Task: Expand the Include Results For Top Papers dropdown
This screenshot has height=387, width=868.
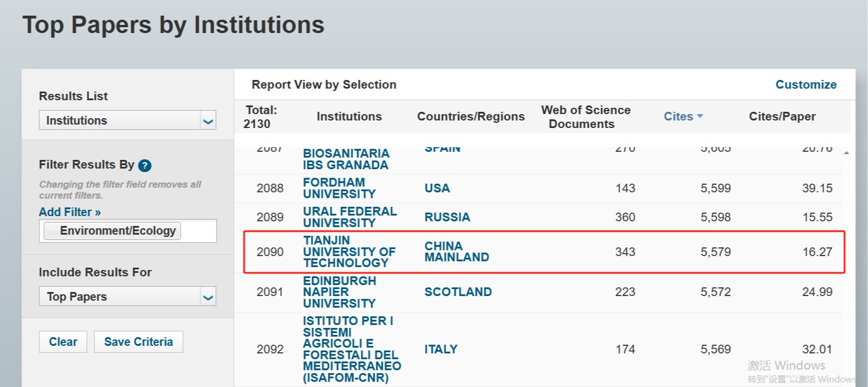Action: click(x=208, y=297)
